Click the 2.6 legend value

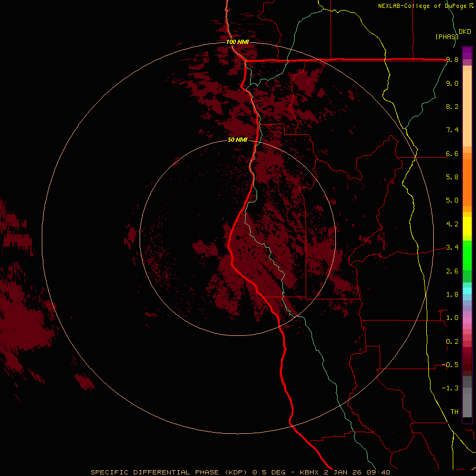[452, 271]
